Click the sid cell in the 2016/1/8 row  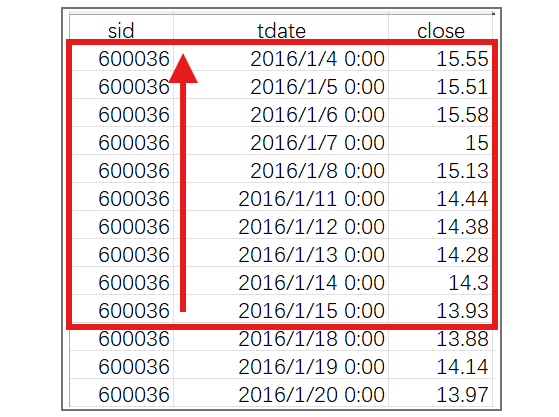121,169
